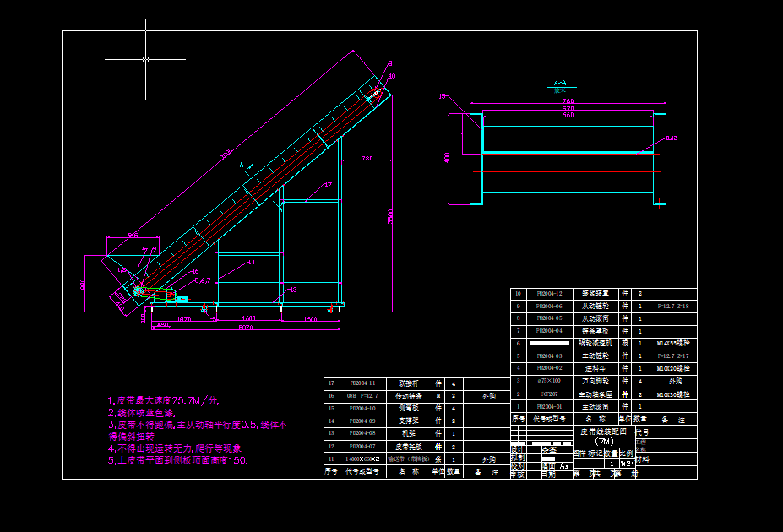The image size is (783, 532).
Task: Click the 材料 label in title block
Action: pyautogui.click(x=643, y=459)
